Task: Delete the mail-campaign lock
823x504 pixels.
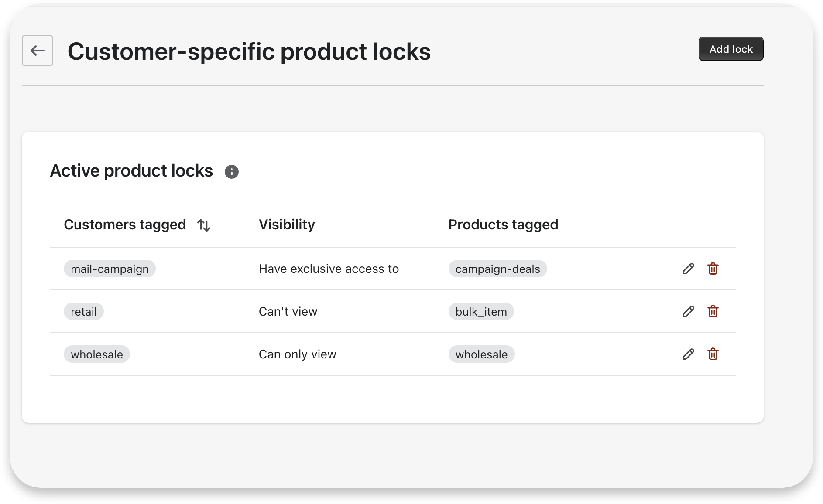Action: (713, 269)
